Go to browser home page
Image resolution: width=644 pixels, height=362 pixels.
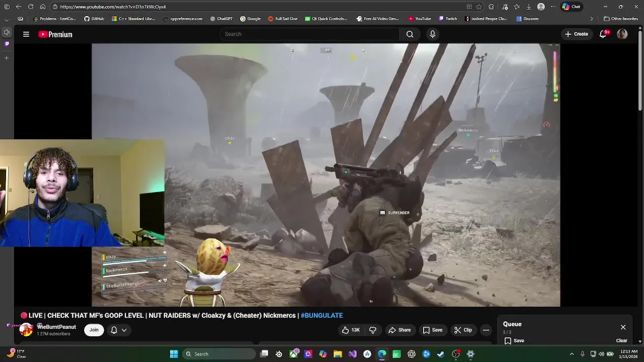[x=43, y=7]
